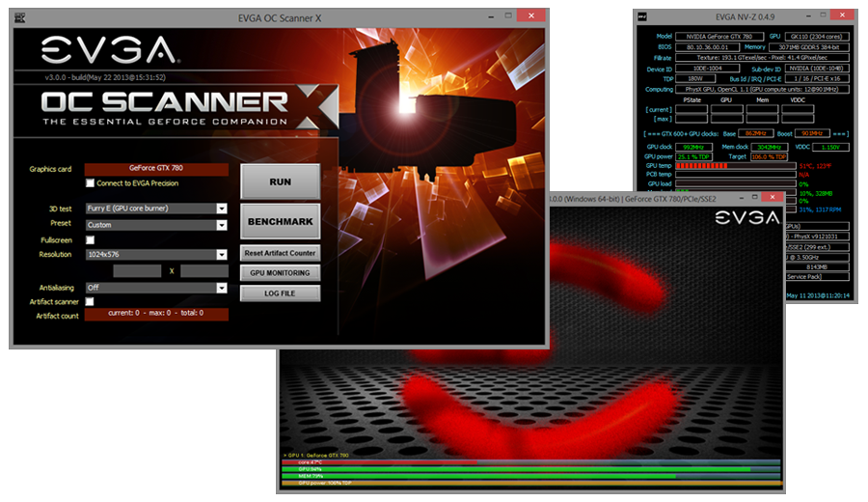
Task: Minimize the OC Scanner X window
Action: (x=491, y=16)
